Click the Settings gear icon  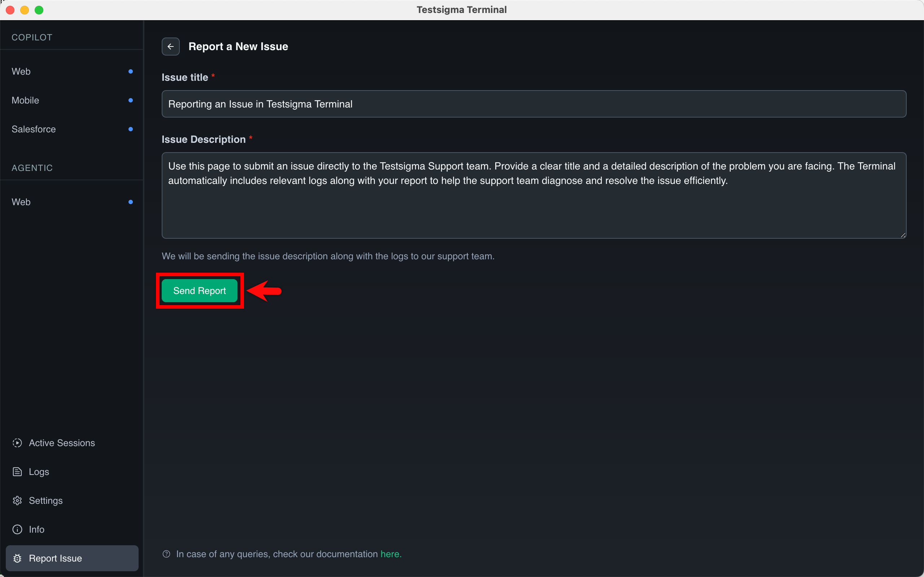coord(17,501)
